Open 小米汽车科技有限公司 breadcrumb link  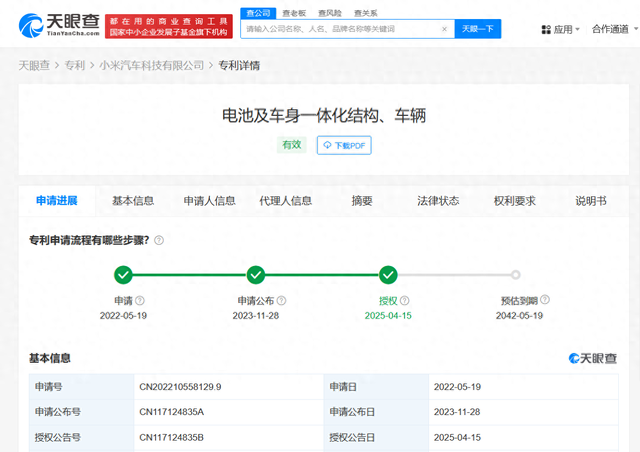coord(151,66)
